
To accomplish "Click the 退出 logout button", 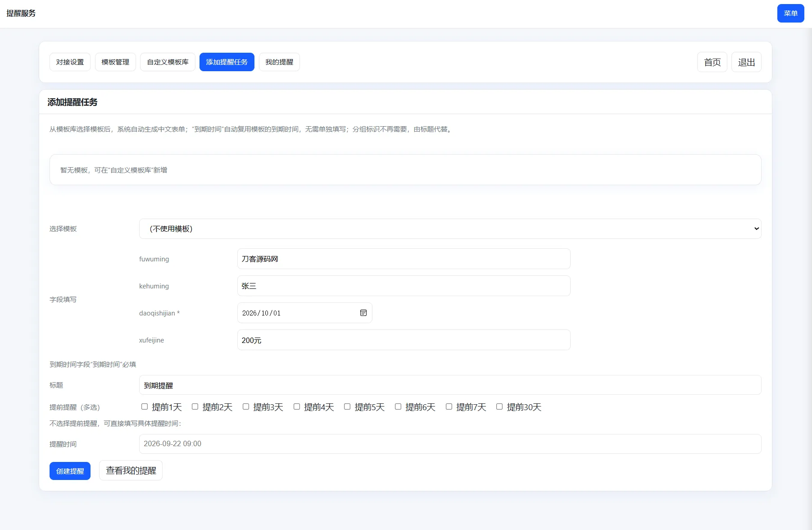I will tap(746, 62).
